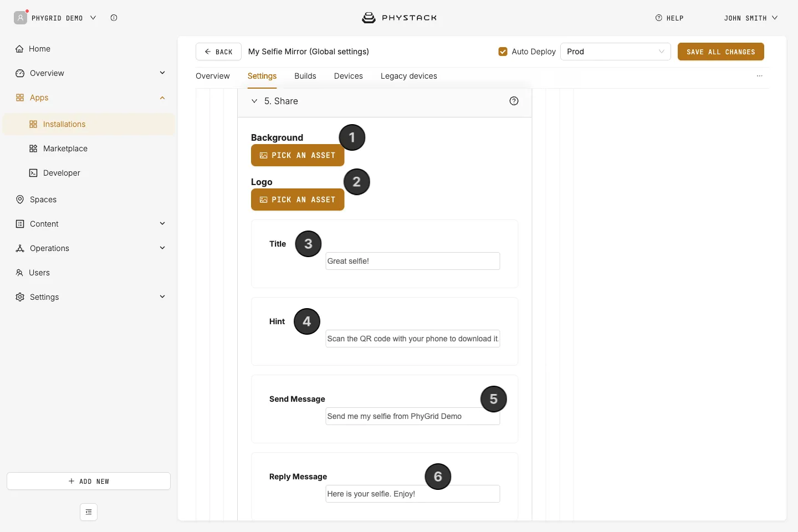Expand the Settings sidebar chevron
Screen dimensions: 798x532
pos(162,296)
